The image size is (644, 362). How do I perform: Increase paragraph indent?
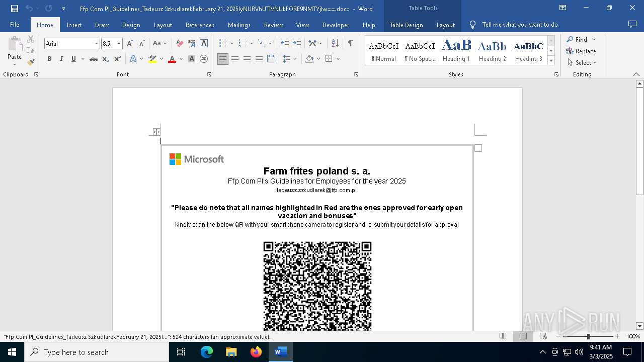pos(297,44)
